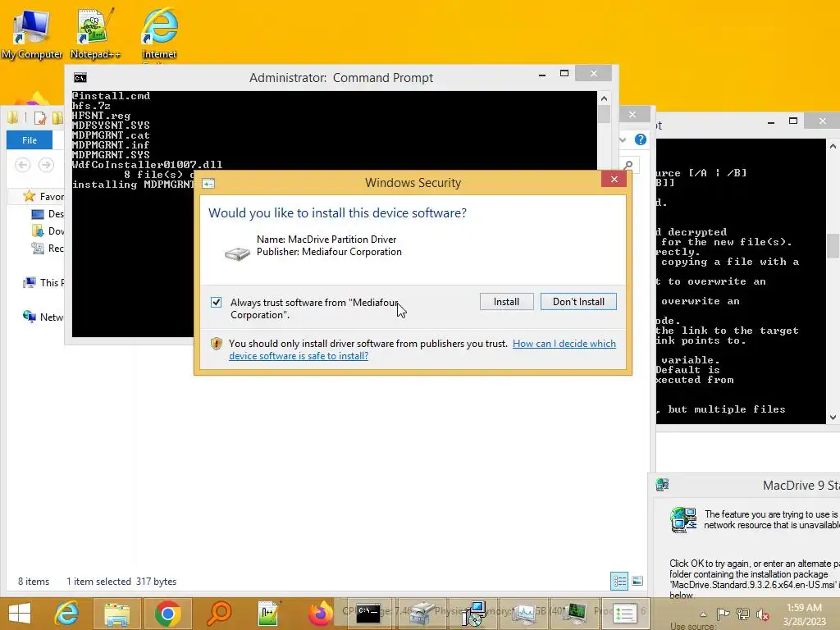Click "1 item selected 317 bytes" in Explorer status bar

[x=121, y=582]
